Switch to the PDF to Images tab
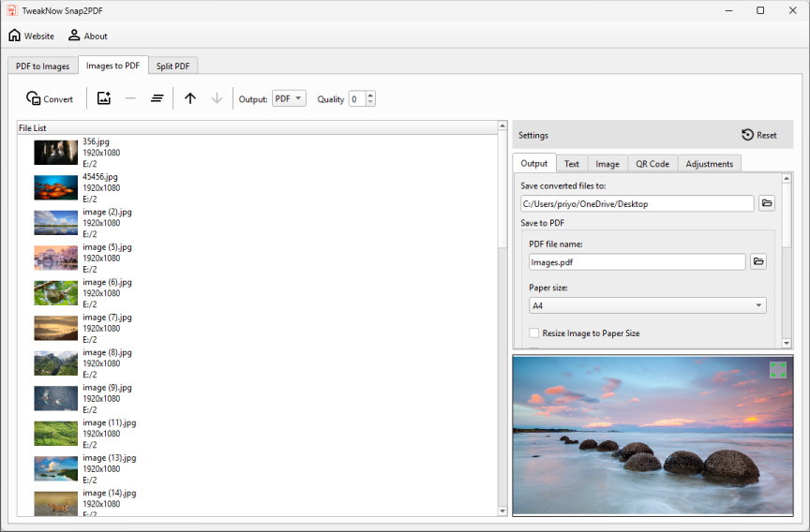 (43, 66)
